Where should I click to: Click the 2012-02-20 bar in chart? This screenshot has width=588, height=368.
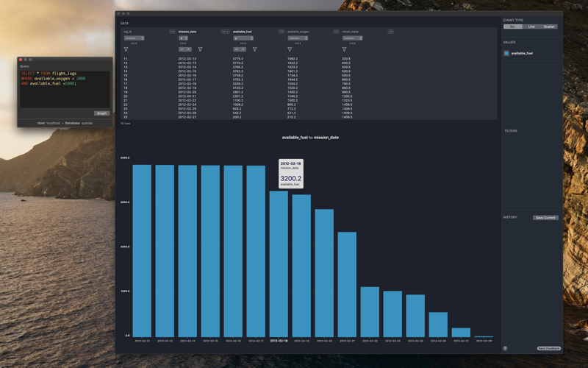(324, 273)
